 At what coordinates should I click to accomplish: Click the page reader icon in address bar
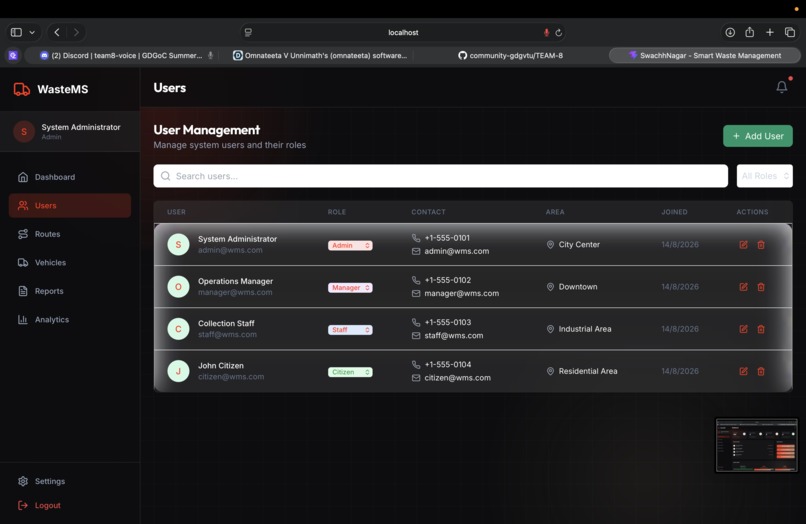(248, 32)
